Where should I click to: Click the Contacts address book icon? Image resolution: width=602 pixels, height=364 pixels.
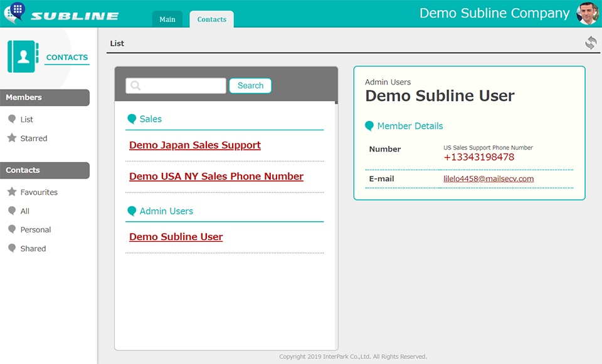(23, 57)
